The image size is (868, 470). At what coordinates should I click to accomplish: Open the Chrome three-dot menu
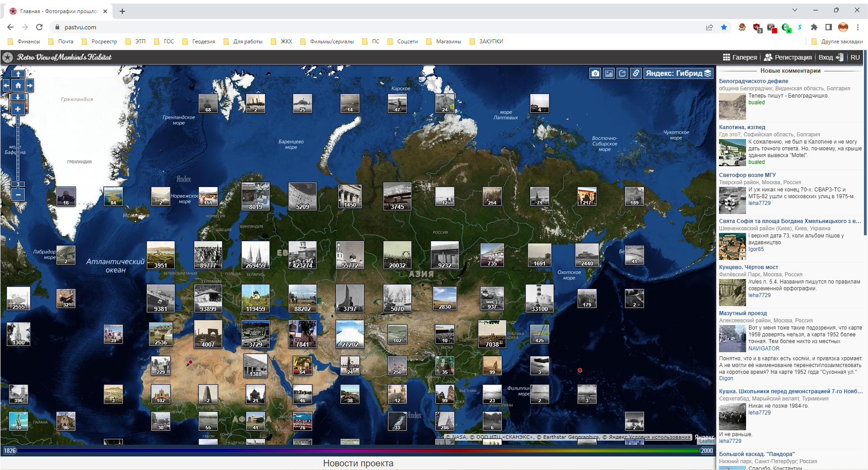858,27
